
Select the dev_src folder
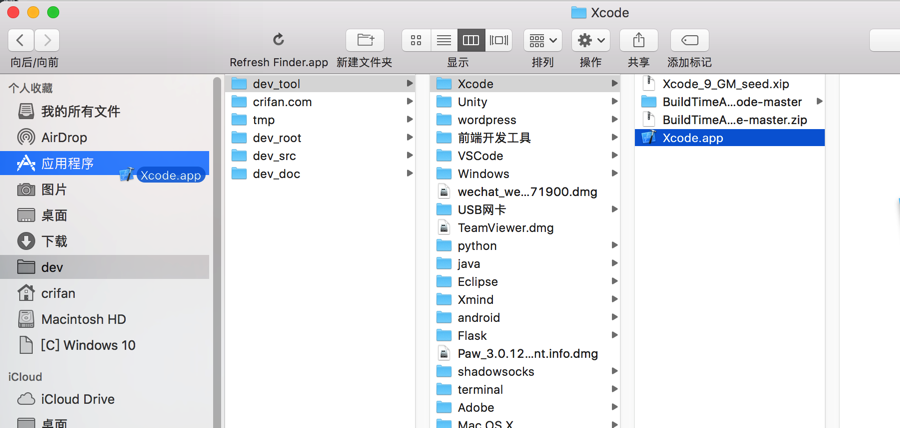[320, 155]
